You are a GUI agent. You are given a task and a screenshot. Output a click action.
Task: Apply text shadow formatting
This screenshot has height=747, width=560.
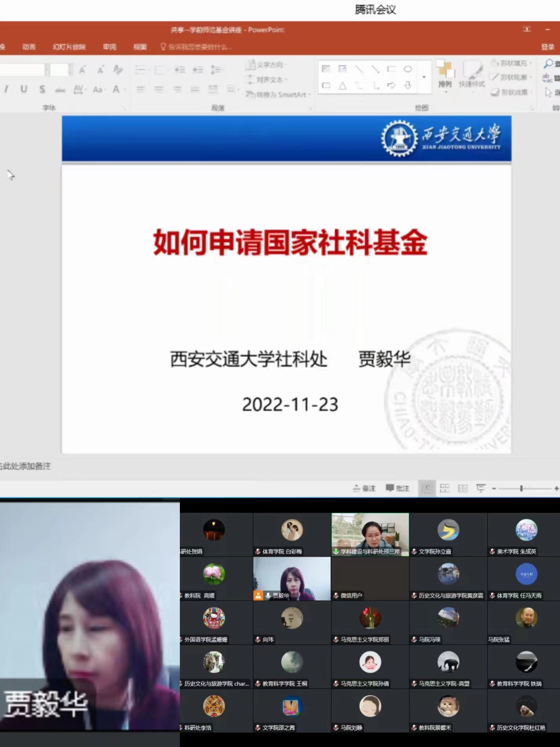point(42,90)
